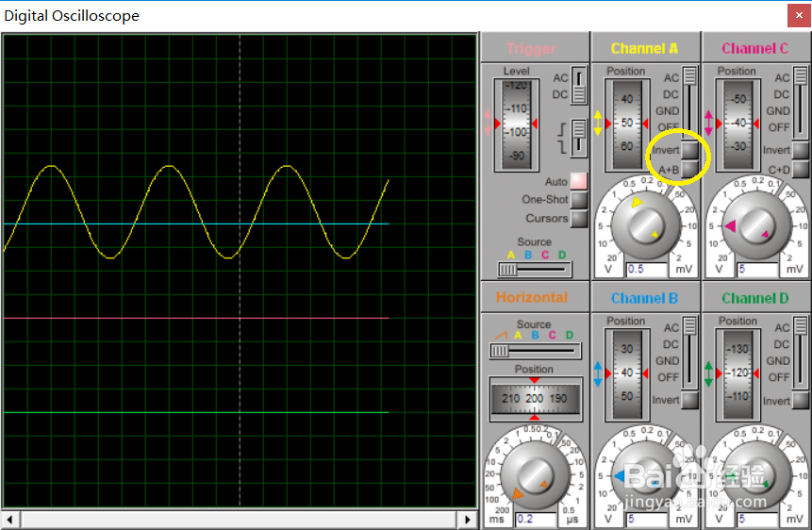The height and width of the screenshot is (530, 812).
Task: Click the Trigger Level thumbwheel
Action: click(516, 124)
